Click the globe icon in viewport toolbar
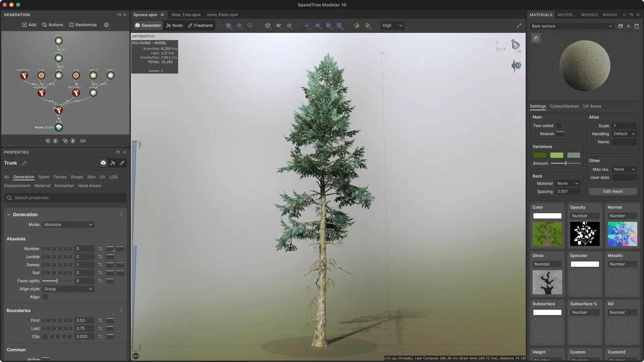 click(228, 25)
